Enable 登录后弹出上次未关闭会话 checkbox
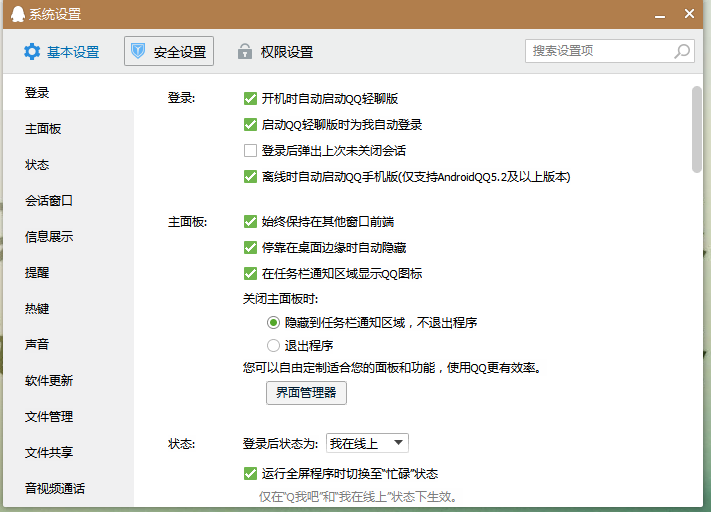 pyautogui.click(x=250, y=150)
